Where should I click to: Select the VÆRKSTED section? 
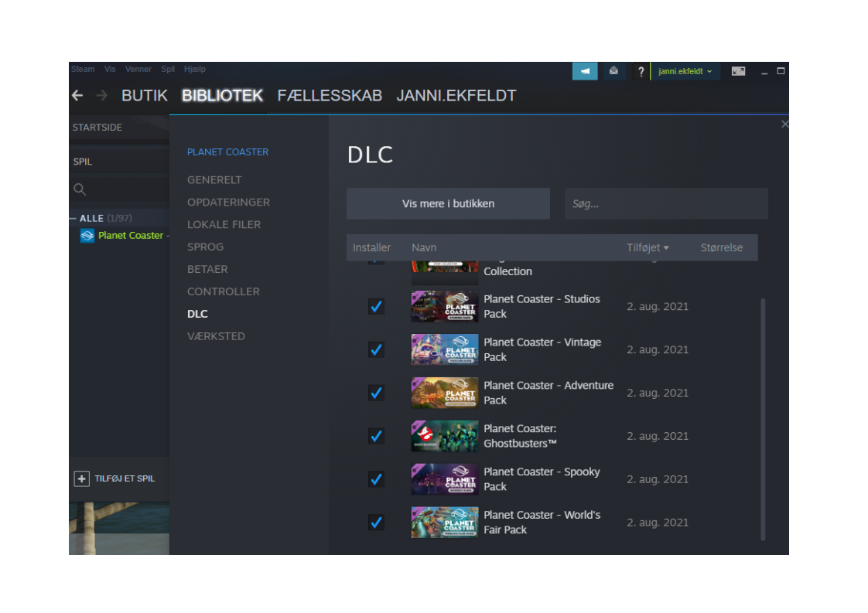click(216, 336)
